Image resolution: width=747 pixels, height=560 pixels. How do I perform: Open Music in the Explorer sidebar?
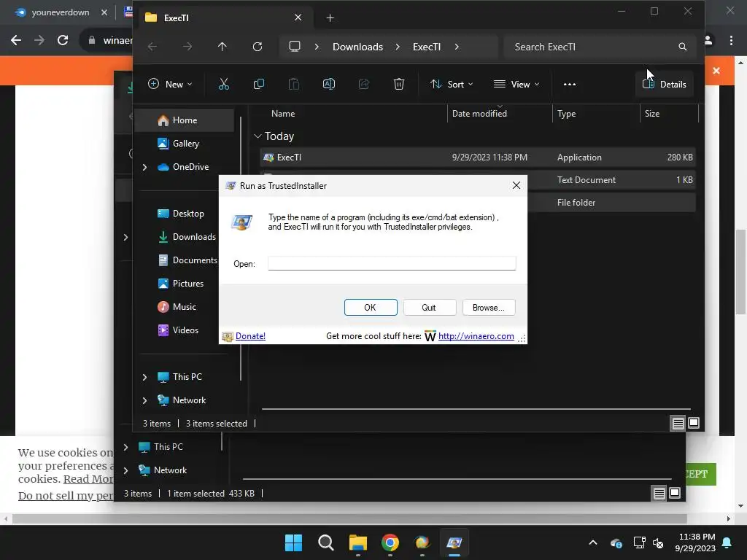(x=185, y=307)
